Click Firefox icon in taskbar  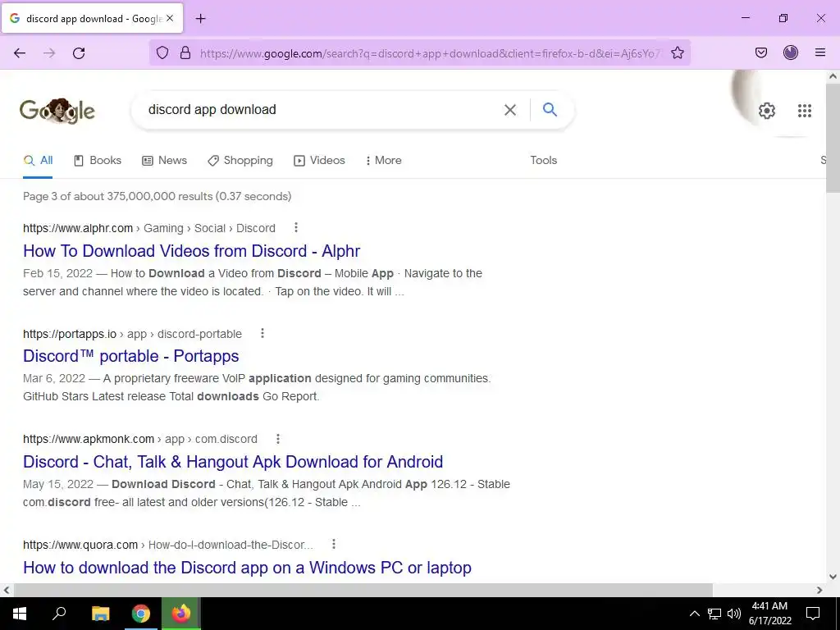[181, 614]
